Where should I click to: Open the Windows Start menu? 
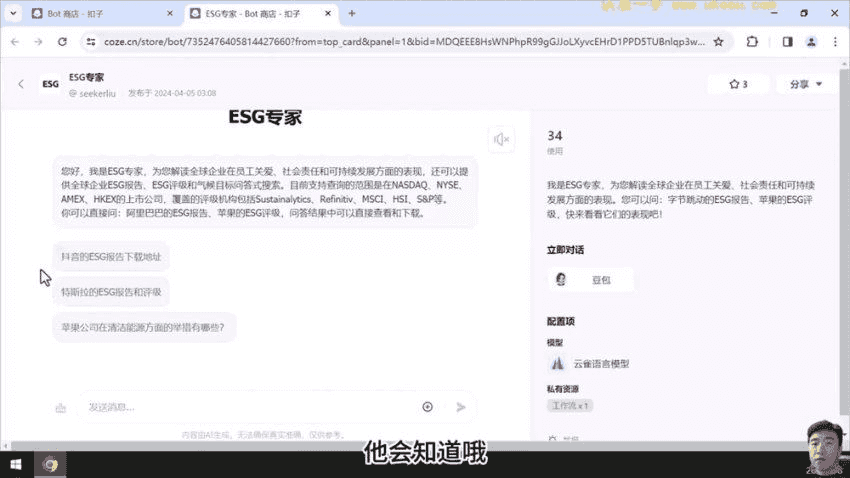click(x=14, y=463)
